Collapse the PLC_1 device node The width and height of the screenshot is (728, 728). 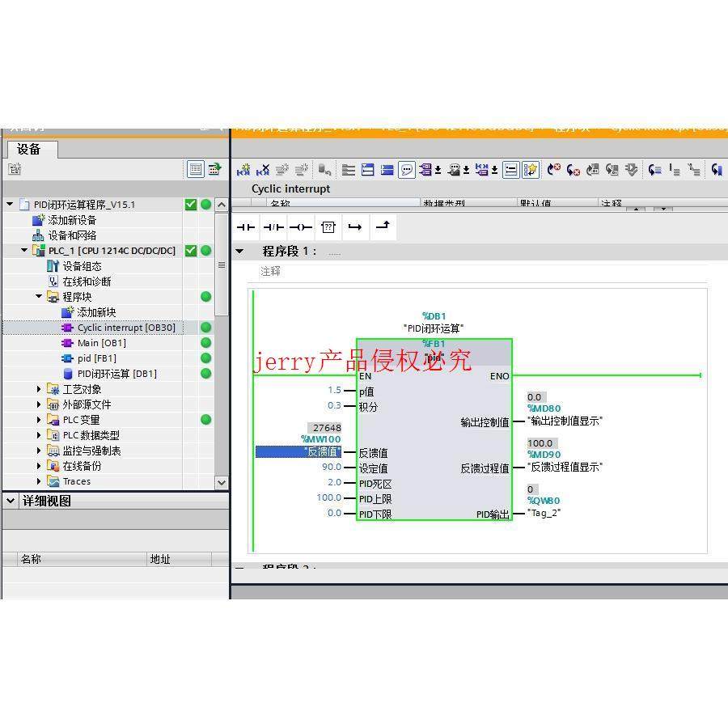click(x=24, y=250)
